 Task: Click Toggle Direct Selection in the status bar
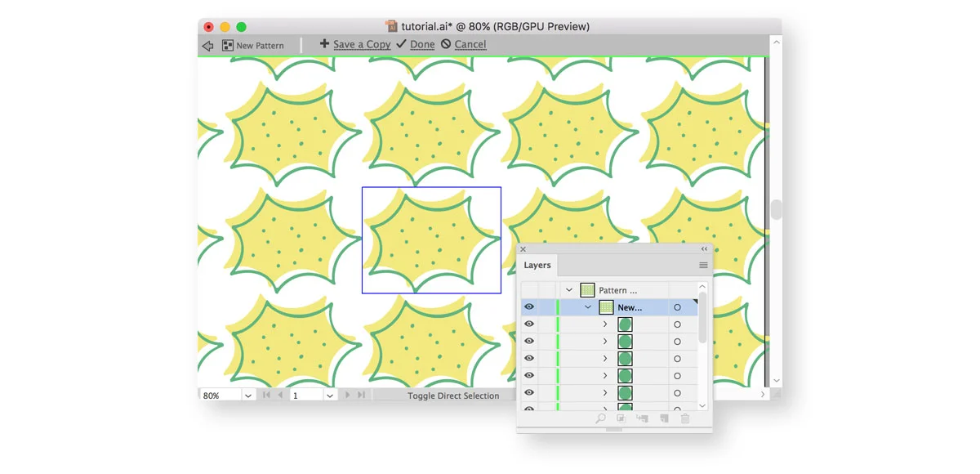coord(454,395)
